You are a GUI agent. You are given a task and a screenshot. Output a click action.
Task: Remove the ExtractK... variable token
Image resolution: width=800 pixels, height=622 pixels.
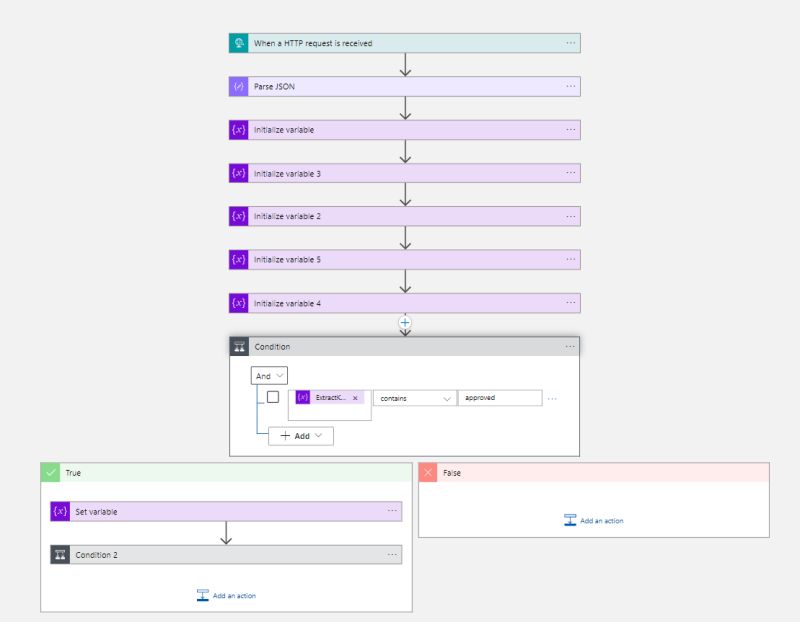pos(355,398)
